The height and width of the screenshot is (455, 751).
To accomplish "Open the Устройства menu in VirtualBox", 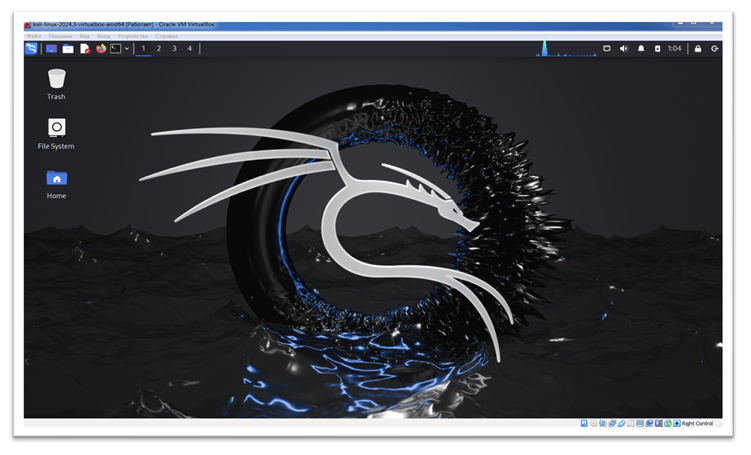I will point(133,36).
